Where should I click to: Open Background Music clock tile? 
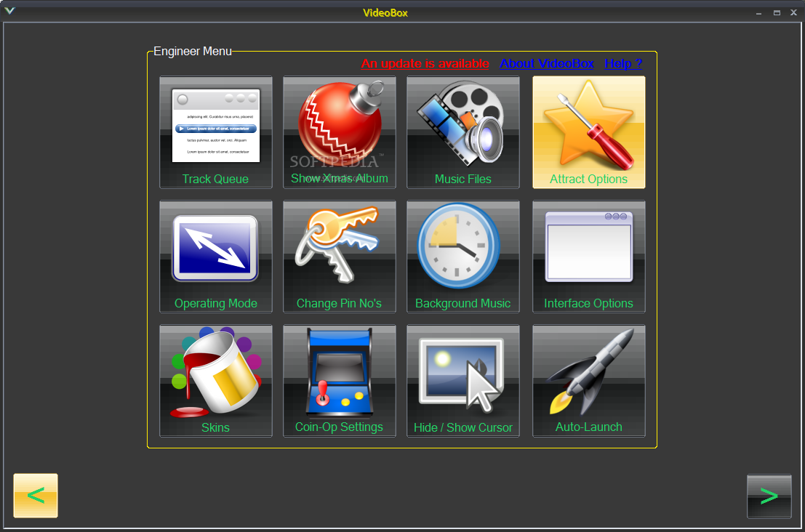pos(463,257)
